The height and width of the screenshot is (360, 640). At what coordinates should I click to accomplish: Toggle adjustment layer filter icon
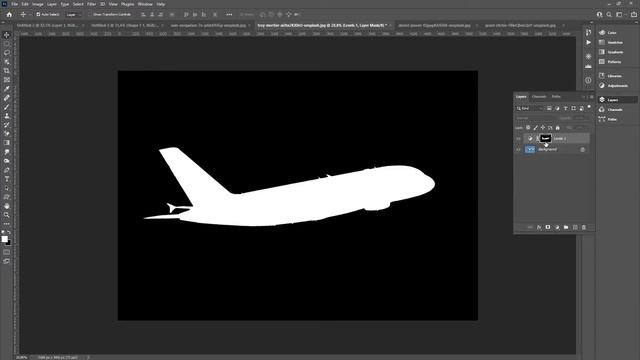557,108
